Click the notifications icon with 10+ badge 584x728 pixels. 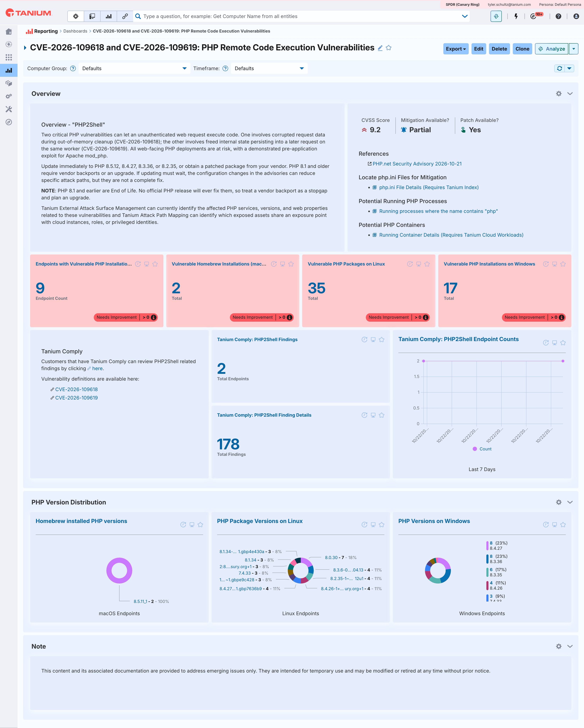coord(536,16)
